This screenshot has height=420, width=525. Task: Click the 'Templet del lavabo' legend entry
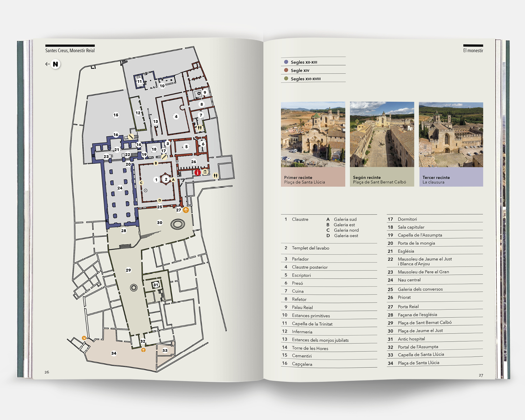pyautogui.click(x=310, y=248)
